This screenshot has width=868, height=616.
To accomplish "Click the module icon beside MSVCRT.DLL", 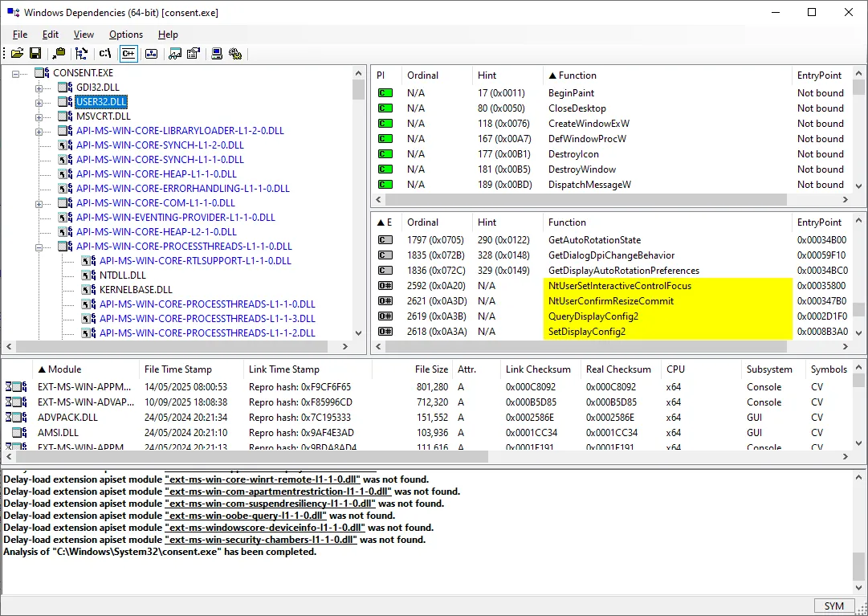I will point(65,116).
